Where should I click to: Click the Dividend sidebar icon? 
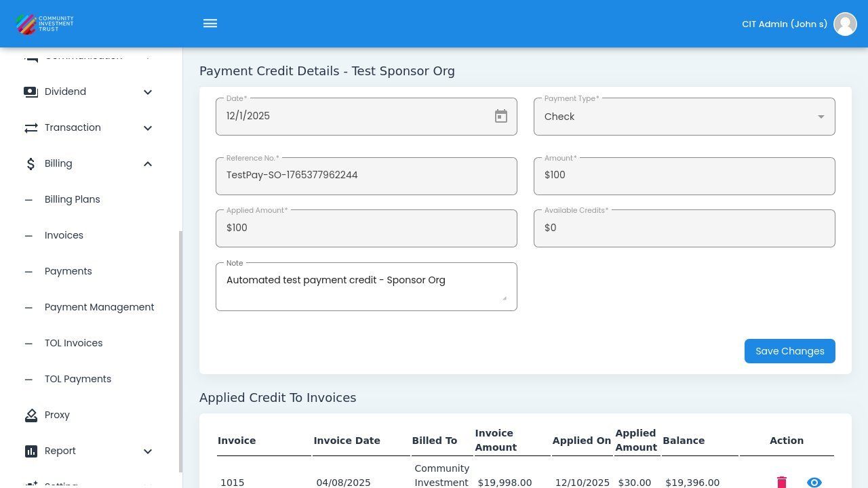click(x=31, y=92)
